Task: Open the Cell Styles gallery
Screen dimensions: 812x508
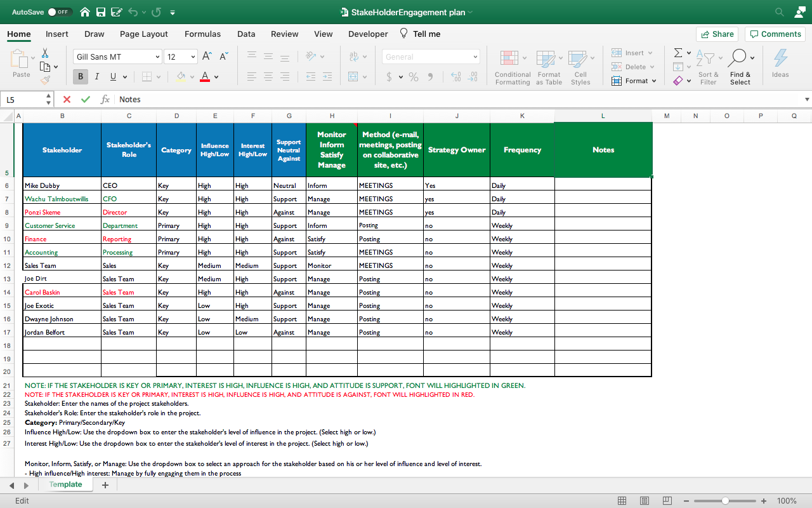Action: pyautogui.click(x=580, y=67)
